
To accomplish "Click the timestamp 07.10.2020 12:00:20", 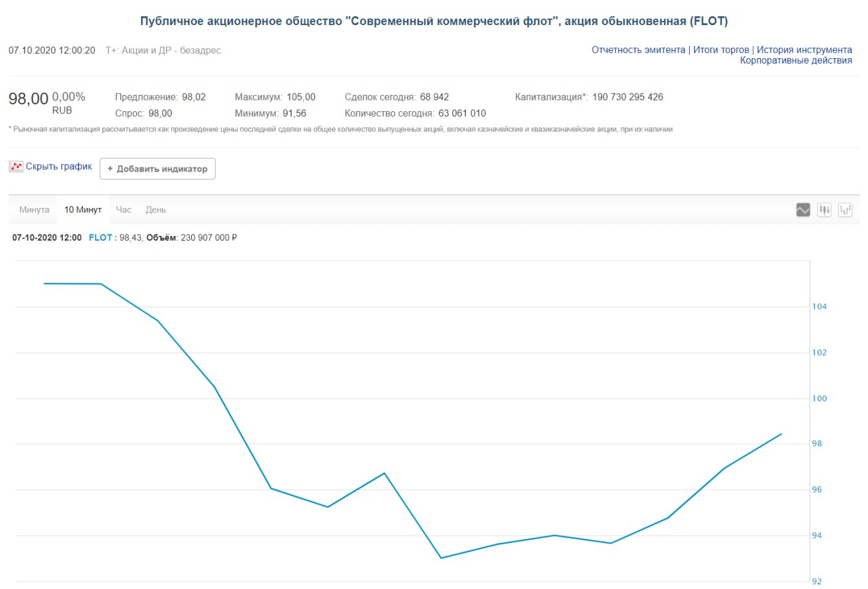I will (x=52, y=50).
